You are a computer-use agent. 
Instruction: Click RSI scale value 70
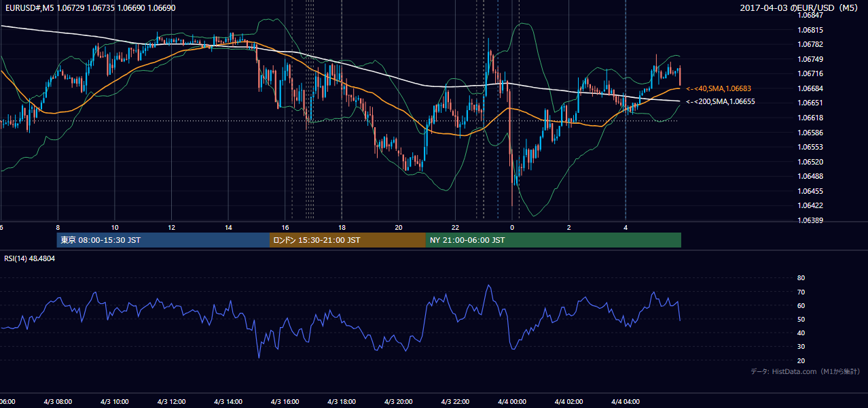pos(801,292)
